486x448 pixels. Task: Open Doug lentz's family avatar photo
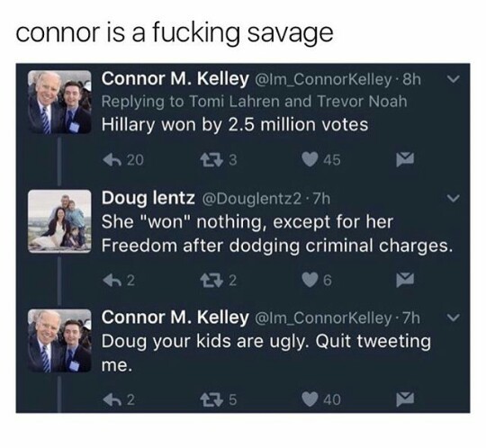pyautogui.click(x=59, y=221)
